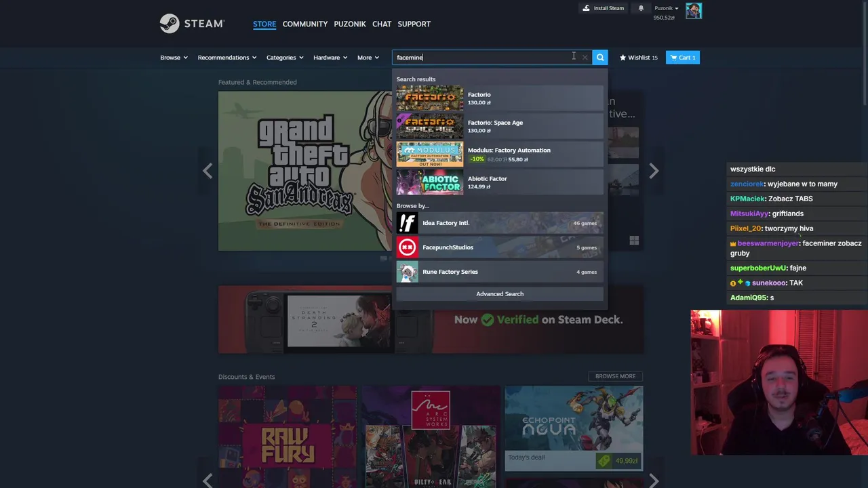This screenshot has width=868, height=488.
Task: Expand the Hardware dropdown
Action: pos(330,58)
